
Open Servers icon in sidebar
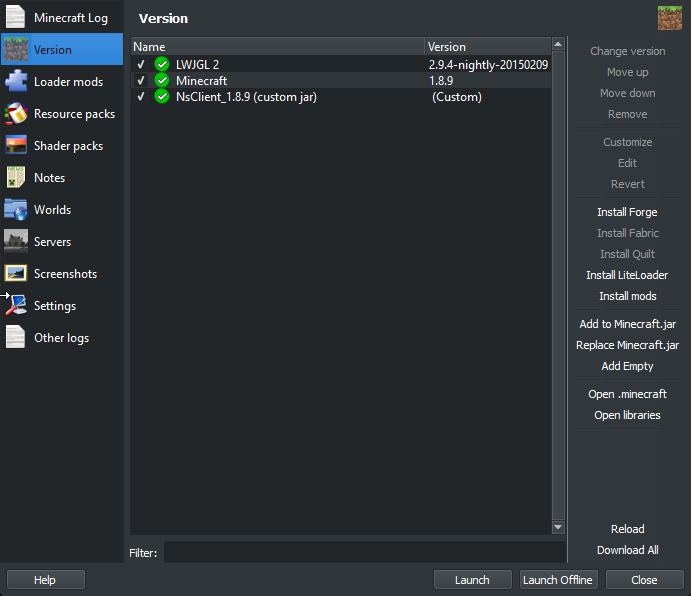[x=16, y=242]
